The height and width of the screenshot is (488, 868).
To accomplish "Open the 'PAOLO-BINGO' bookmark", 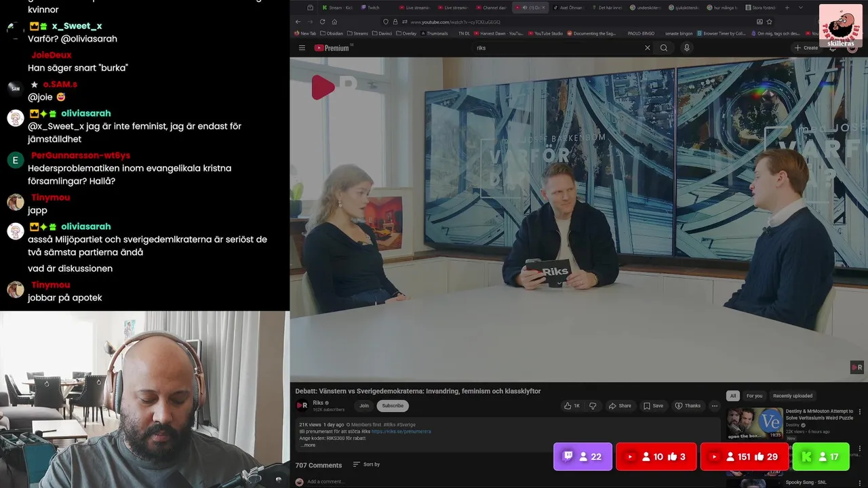I will pos(641,33).
